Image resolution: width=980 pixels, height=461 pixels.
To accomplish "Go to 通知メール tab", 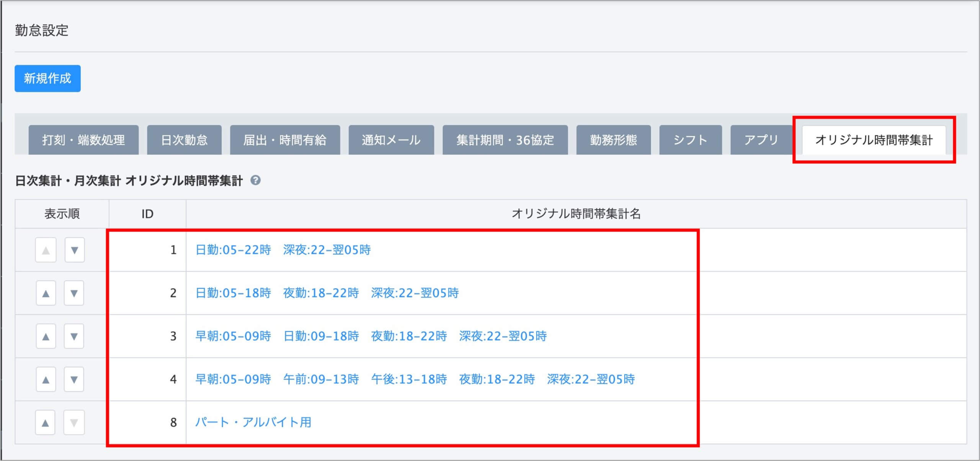I will point(391,140).
